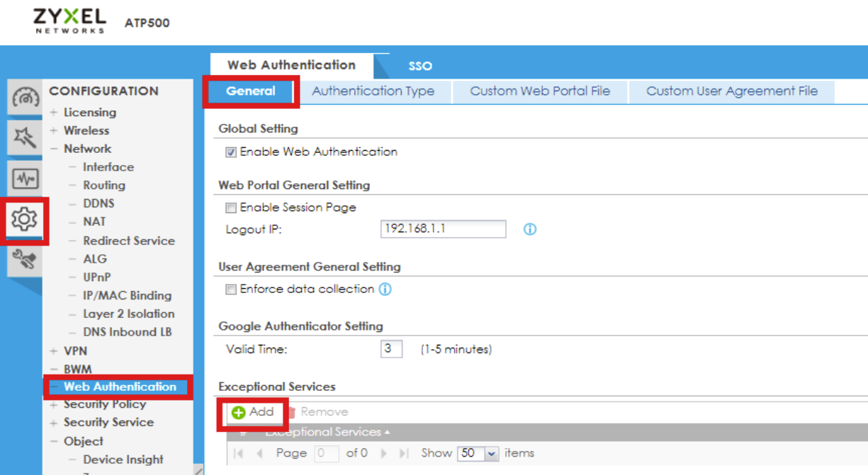Image resolution: width=868 pixels, height=475 pixels.
Task: Open Device Insight under Object
Action: (123, 460)
